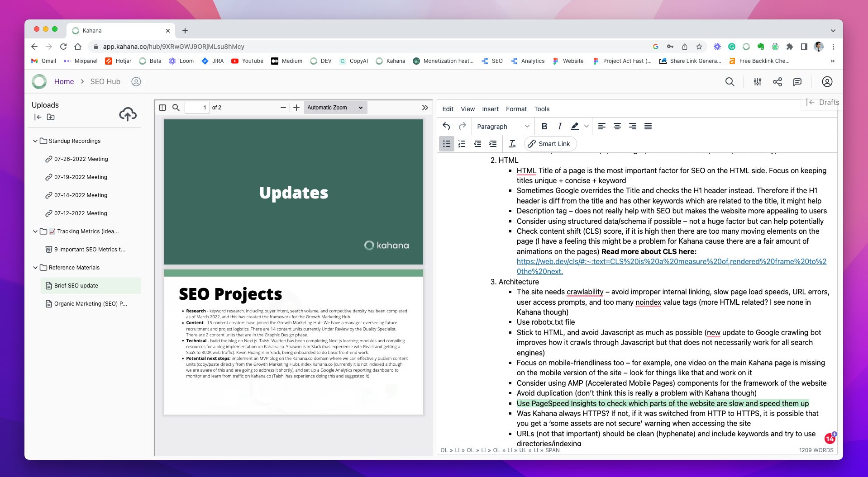Zoom in the PDF document
Screen dimensions: 868x477
[x=296, y=108]
